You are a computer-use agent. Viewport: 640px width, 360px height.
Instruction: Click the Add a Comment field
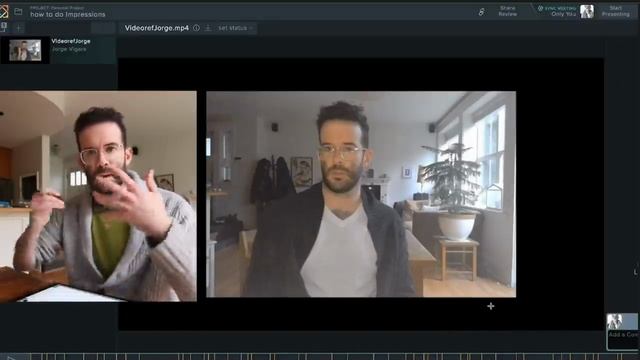[623, 340]
